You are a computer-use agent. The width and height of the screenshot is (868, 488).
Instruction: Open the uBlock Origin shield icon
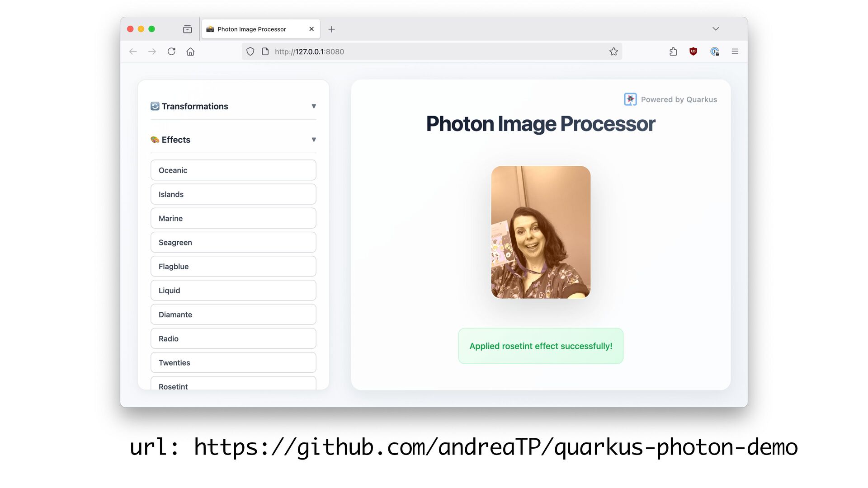point(693,52)
